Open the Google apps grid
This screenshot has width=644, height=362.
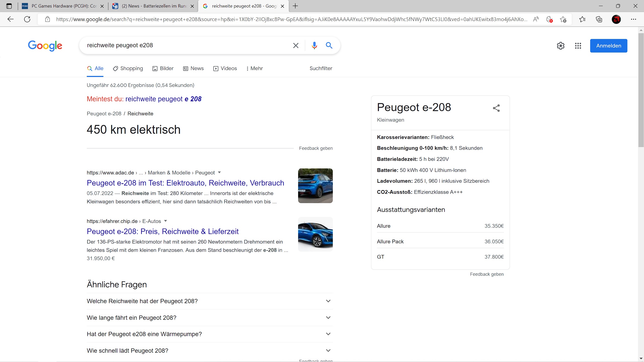578,46
